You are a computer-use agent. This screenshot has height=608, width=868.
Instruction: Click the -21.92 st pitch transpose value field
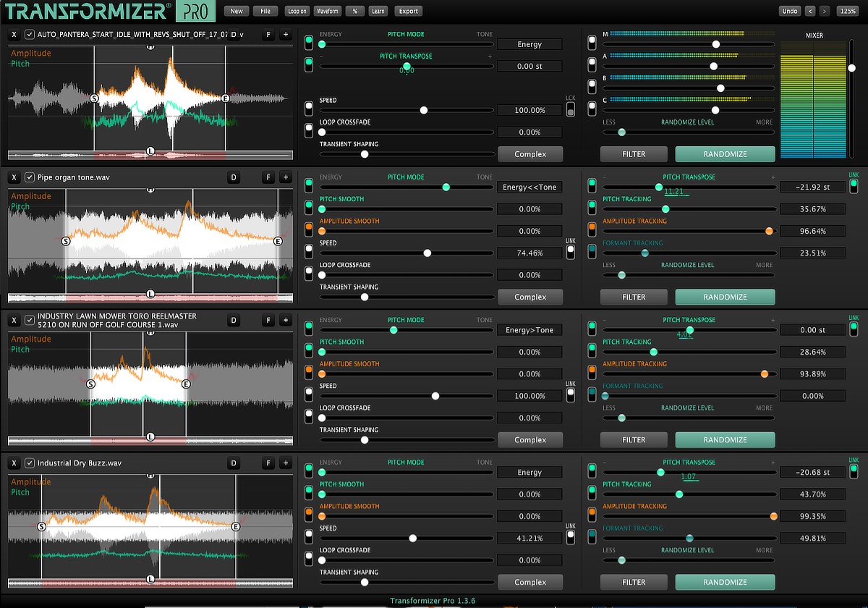(x=812, y=187)
